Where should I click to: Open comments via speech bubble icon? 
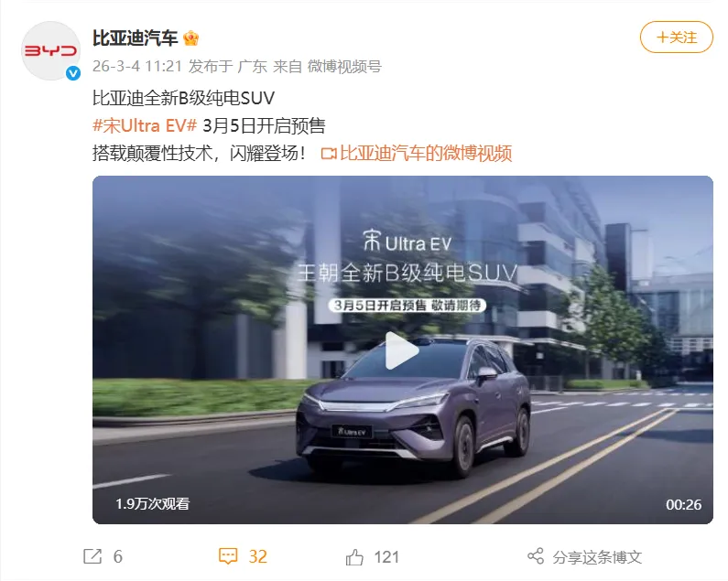pos(228,556)
